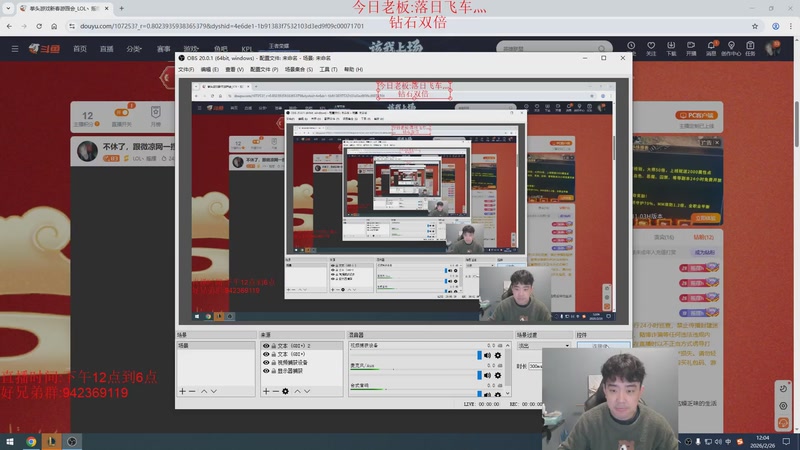Add a new scene with the plus icon
The width and height of the screenshot is (800, 450).
coord(182,391)
